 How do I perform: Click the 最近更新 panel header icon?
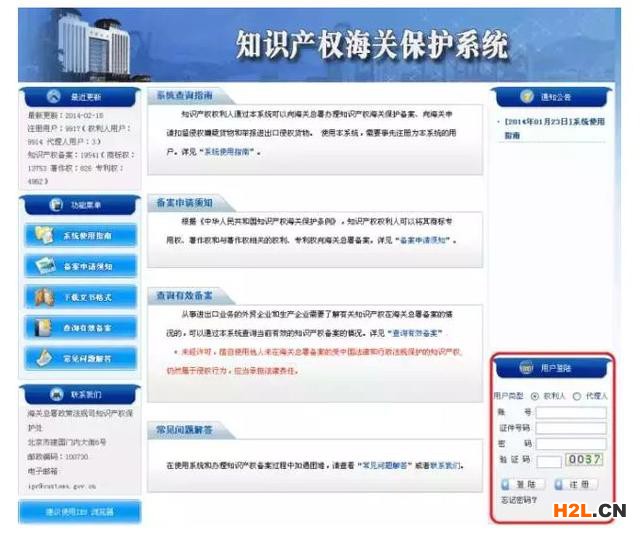53,97
